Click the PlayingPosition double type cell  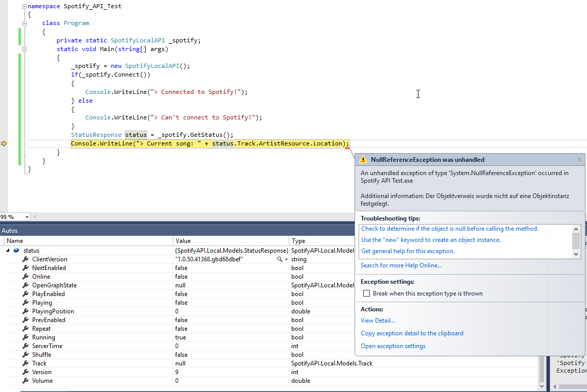tap(300, 311)
